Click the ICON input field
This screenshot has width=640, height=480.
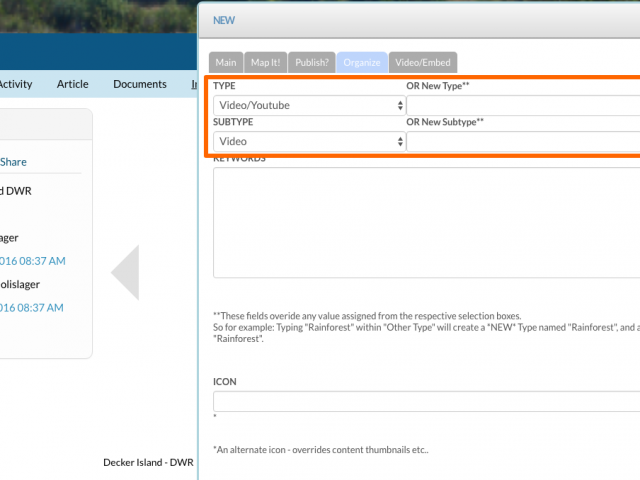click(427, 401)
